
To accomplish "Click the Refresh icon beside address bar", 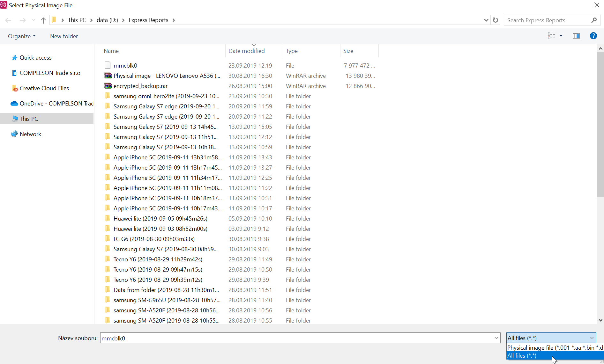I will coord(496,20).
